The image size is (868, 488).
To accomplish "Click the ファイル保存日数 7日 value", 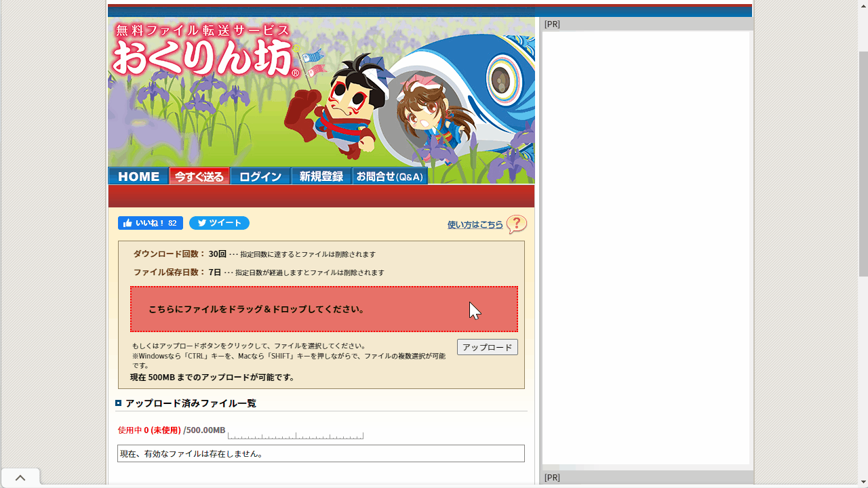I will 215,272.
